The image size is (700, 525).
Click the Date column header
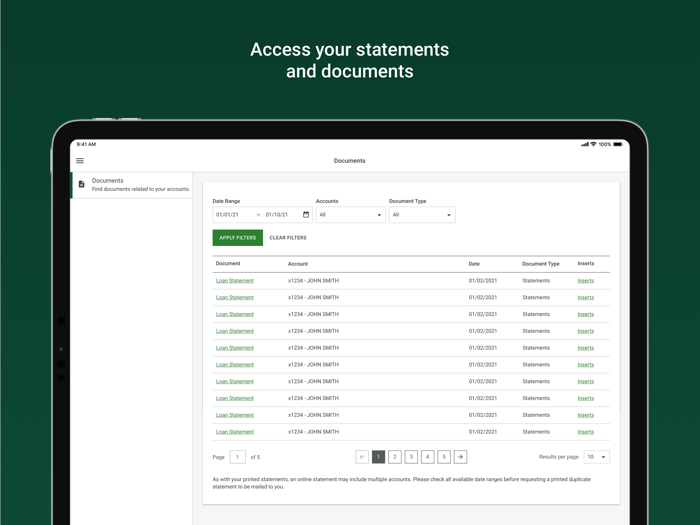474,264
